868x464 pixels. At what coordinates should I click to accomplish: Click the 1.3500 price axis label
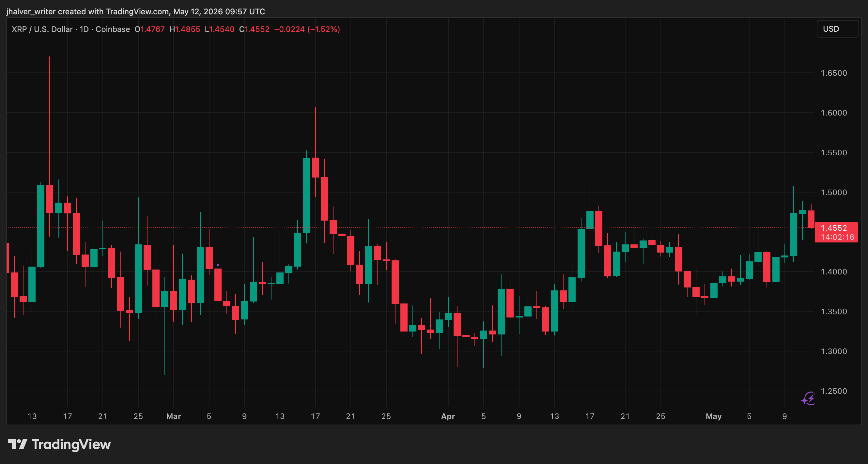[834, 311]
